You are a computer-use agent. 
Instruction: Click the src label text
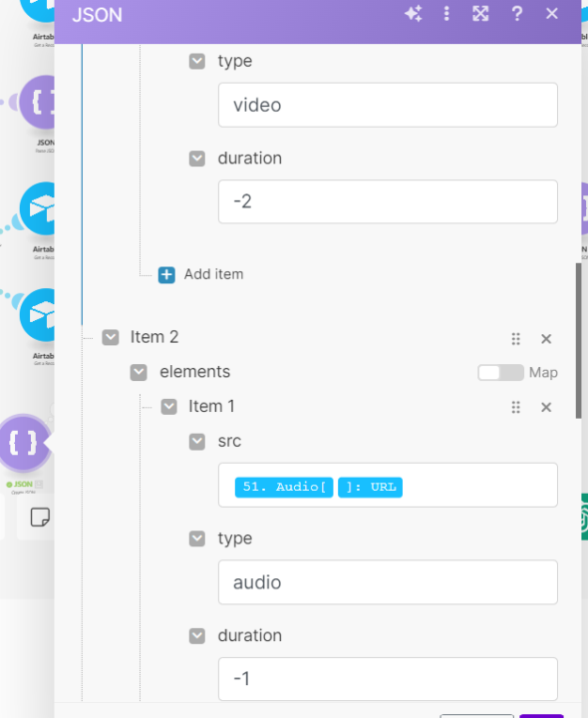[x=229, y=442]
